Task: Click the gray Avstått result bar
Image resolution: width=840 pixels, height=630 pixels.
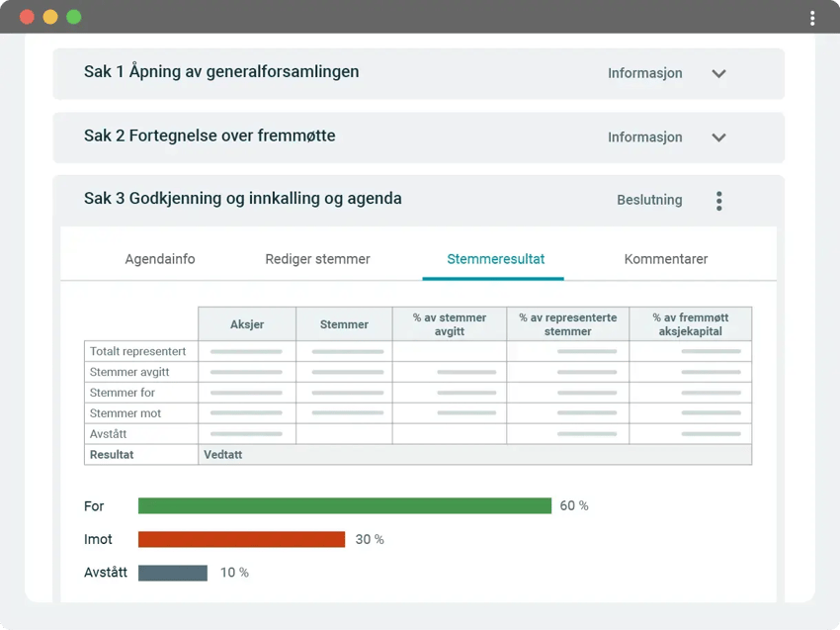Action: tap(173, 573)
